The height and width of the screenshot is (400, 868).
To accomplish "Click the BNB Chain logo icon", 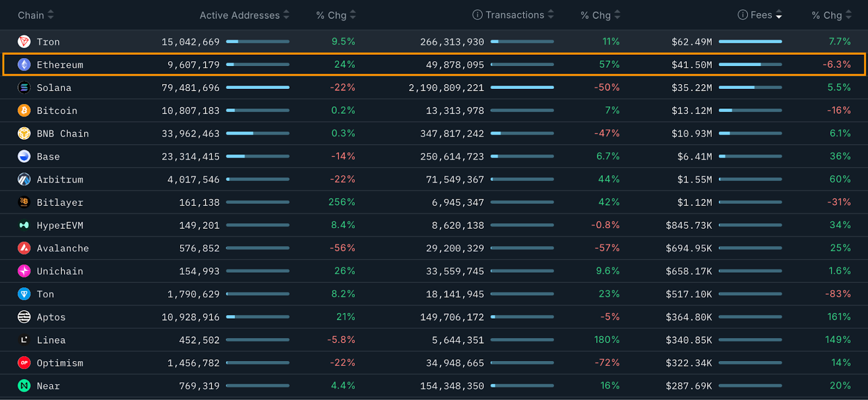I will [x=24, y=133].
